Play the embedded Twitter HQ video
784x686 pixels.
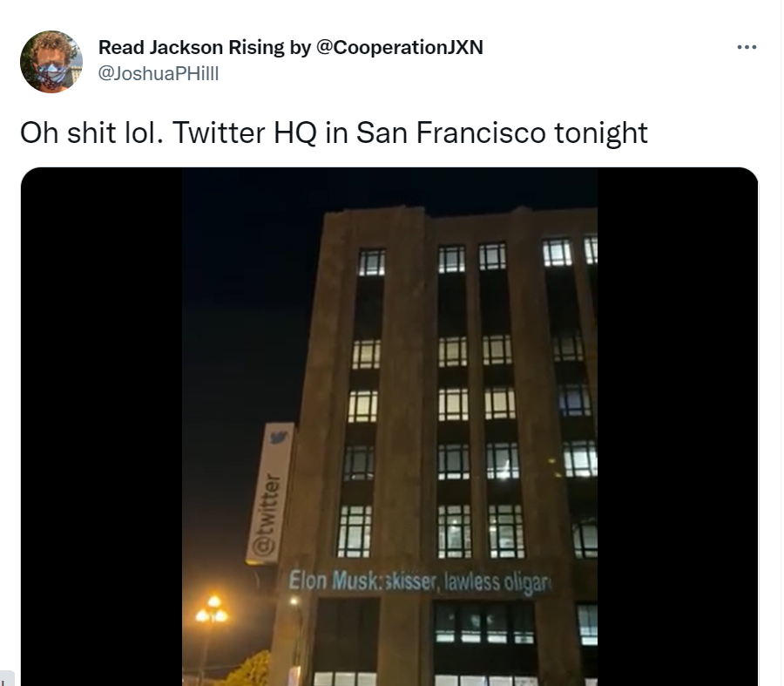[x=389, y=426]
